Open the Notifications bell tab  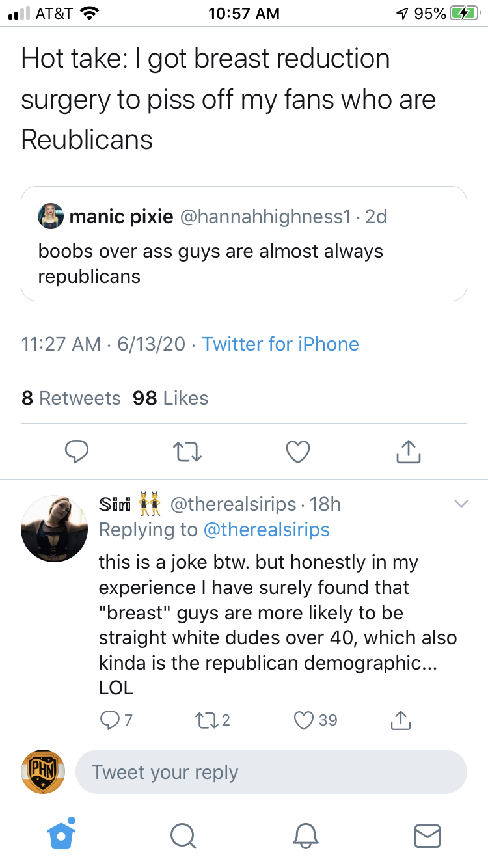pos(305,835)
